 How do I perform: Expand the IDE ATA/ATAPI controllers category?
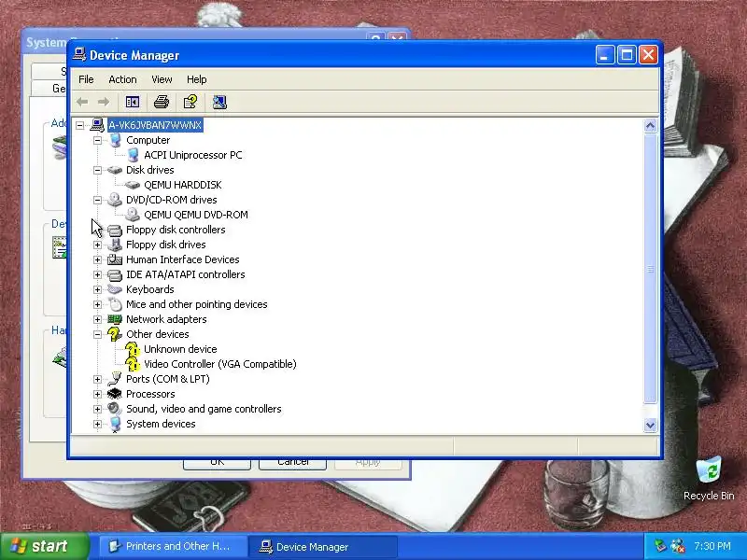click(98, 274)
